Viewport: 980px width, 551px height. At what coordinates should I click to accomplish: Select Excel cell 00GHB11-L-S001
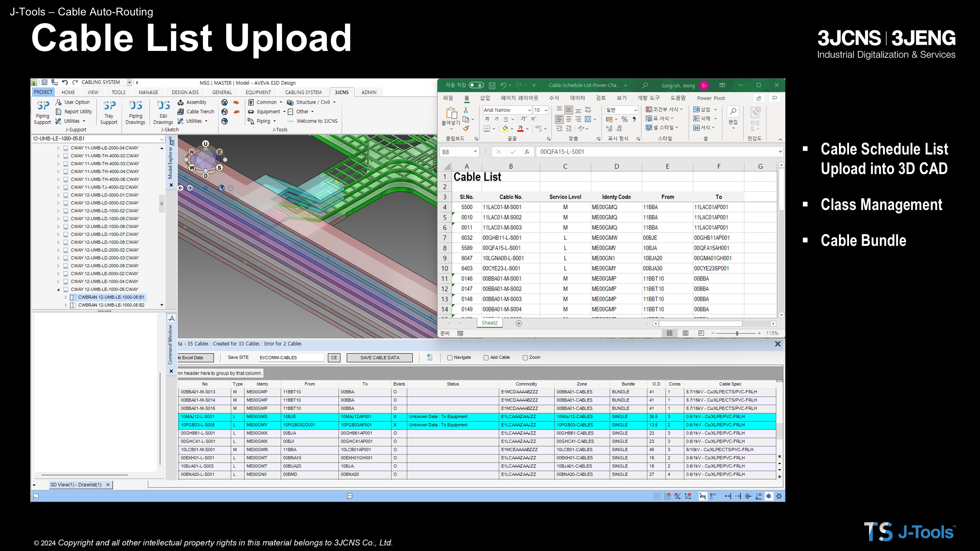tap(511, 238)
